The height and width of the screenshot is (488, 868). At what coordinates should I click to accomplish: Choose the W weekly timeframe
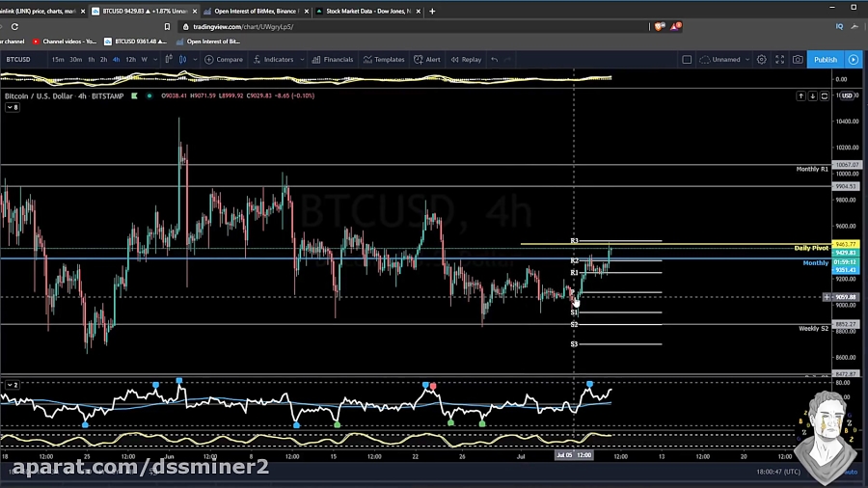pyautogui.click(x=145, y=60)
